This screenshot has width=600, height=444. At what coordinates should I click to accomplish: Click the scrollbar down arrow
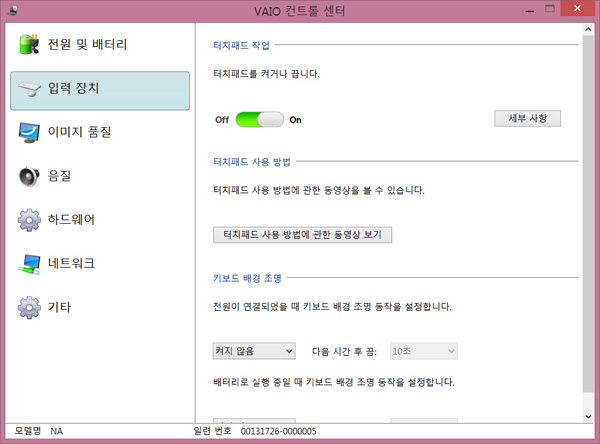(588, 416)
